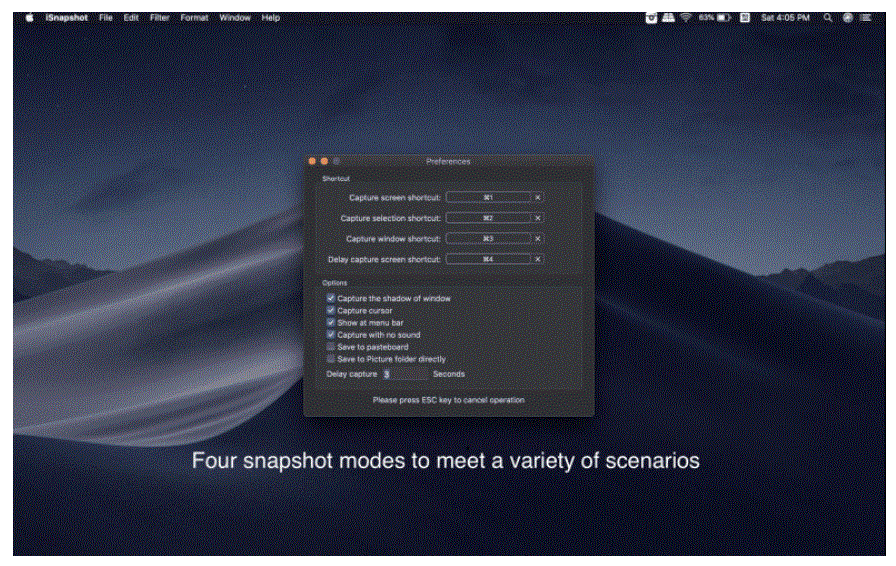The image size is (896, 566).
Task: Enable Save to Picture folder directly
Action: coord(331,358)
